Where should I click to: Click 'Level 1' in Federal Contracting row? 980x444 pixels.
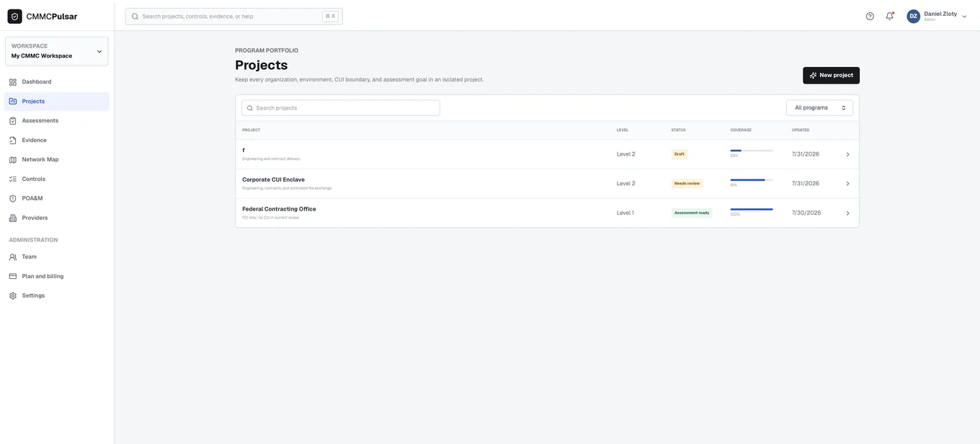pyautogui.click(x=625, y=213)
